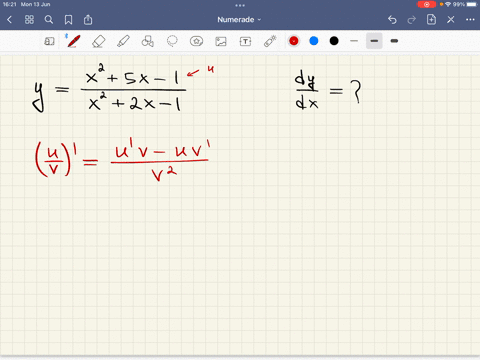Tap the three-dot multitasking handle
The height and width of the screenshot is (360, 480).
click(x=240, y=5)
